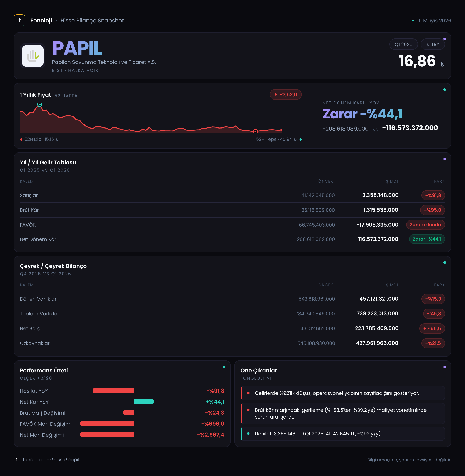Click the -%5,8 badge for Toplam Varlıklar
Screen dimensions: 465x476
(x=434, y=314)
